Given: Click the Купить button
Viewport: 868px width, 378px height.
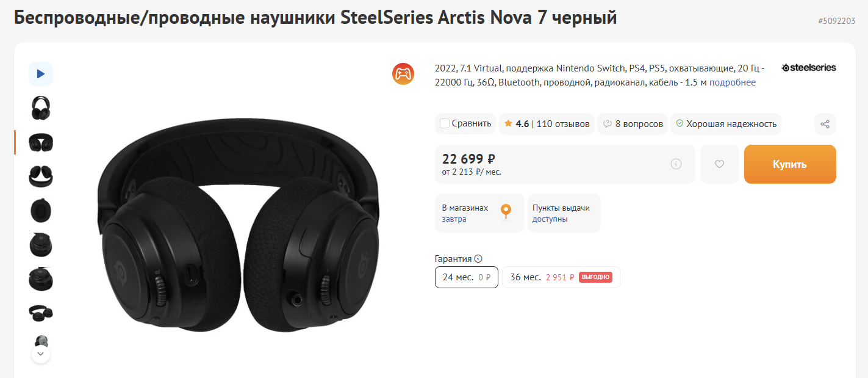Looking at the screenshot, I should pos(790,164).
